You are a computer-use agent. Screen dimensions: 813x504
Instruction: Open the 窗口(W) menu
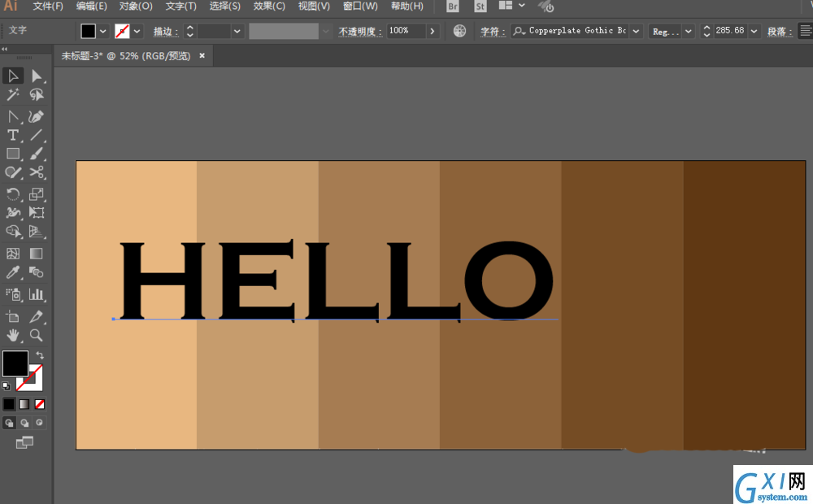(360, 7)
